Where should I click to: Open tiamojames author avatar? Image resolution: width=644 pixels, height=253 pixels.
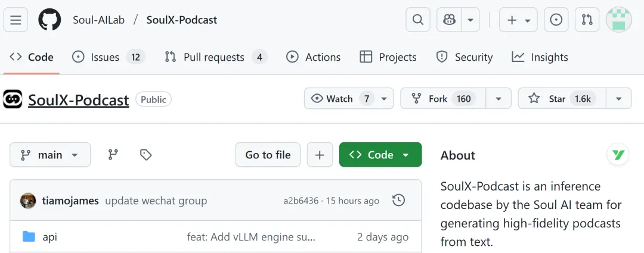(x=28, y=201)
